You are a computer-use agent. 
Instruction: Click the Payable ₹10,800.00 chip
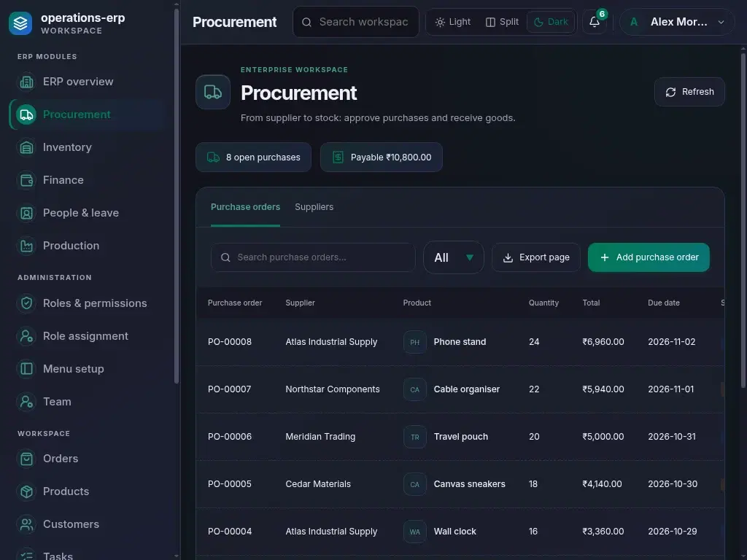click(x=381, y=157)
